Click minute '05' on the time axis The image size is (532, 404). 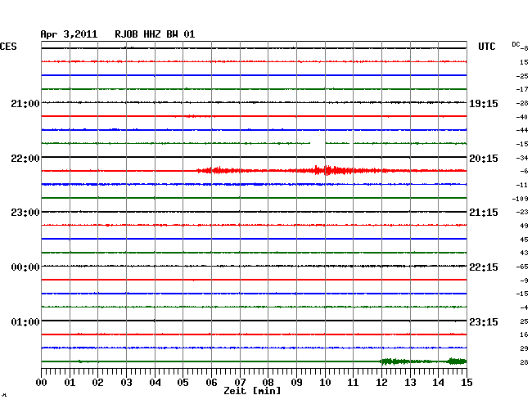(183, 383)
